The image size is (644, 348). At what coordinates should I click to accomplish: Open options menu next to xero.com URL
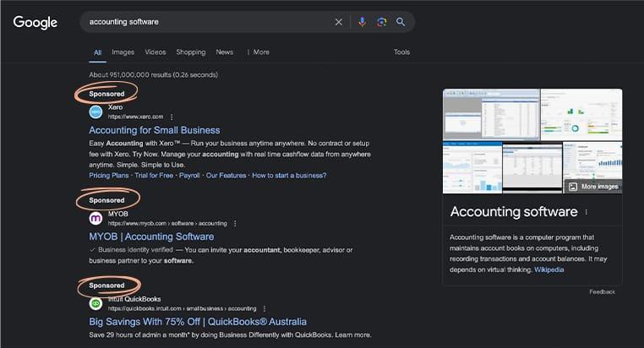(172, 117)
